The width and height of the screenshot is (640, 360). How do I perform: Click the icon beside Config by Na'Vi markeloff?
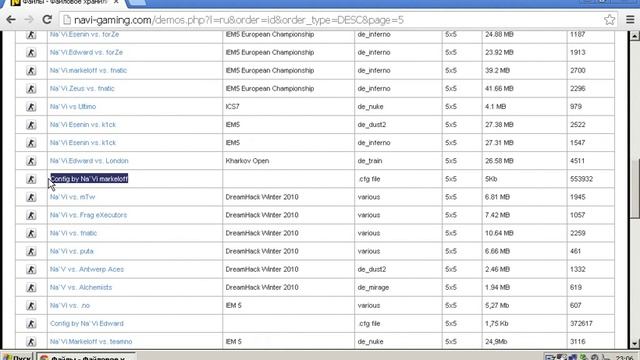[x=31, y=179]
